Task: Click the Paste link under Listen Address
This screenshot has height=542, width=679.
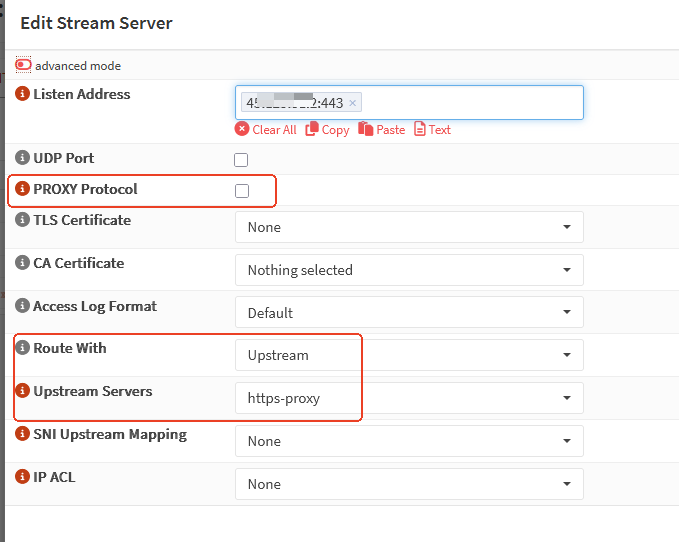Action: click(x=382, y=129)
